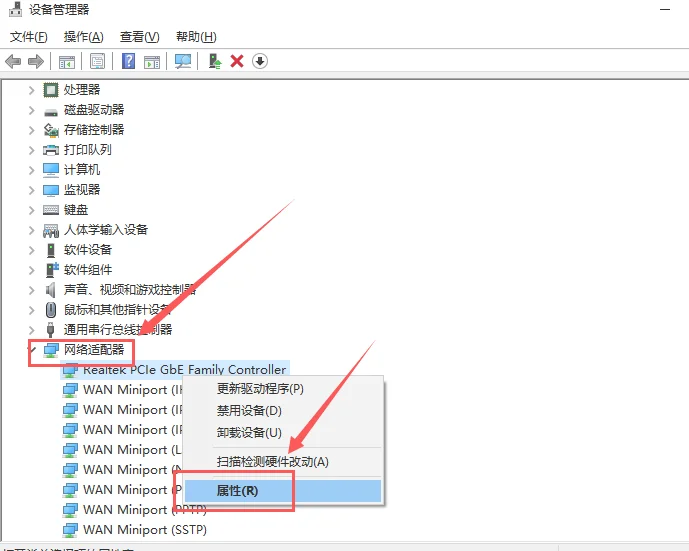Screen dimensions: 689x551
Task: Select the 键盘 keyboard icon
Action: 51,210
